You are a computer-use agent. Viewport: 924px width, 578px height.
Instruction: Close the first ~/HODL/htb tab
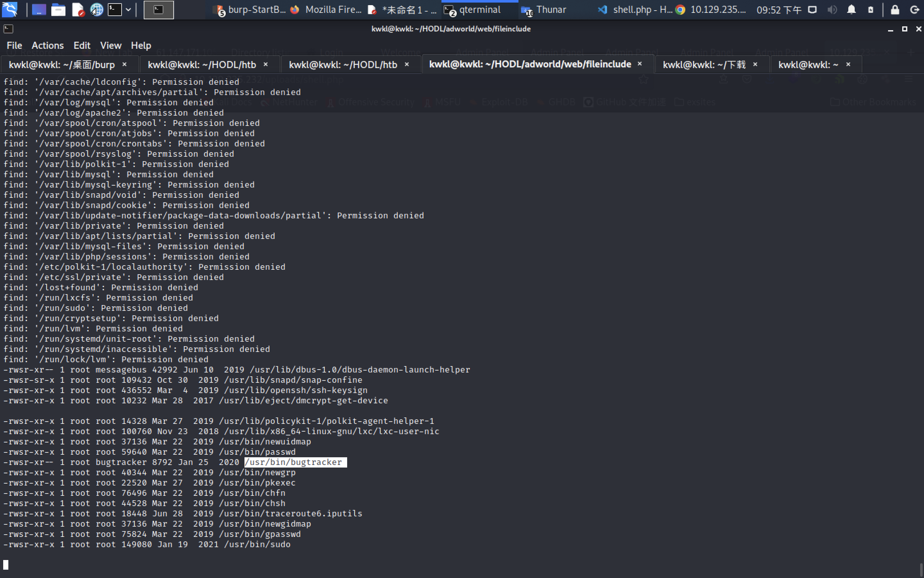(266, 65)
